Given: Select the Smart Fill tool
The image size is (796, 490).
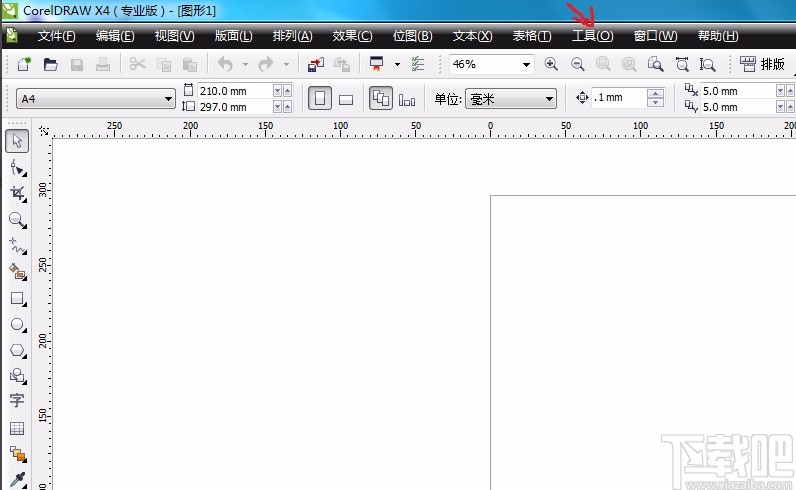Looking at the screenshot, I should point(17,272).
